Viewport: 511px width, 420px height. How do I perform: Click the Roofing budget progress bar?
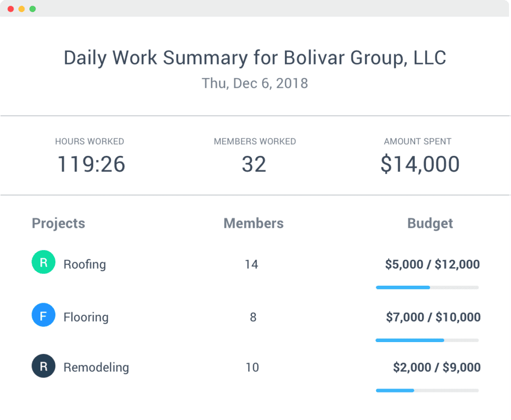pos(427,287)
